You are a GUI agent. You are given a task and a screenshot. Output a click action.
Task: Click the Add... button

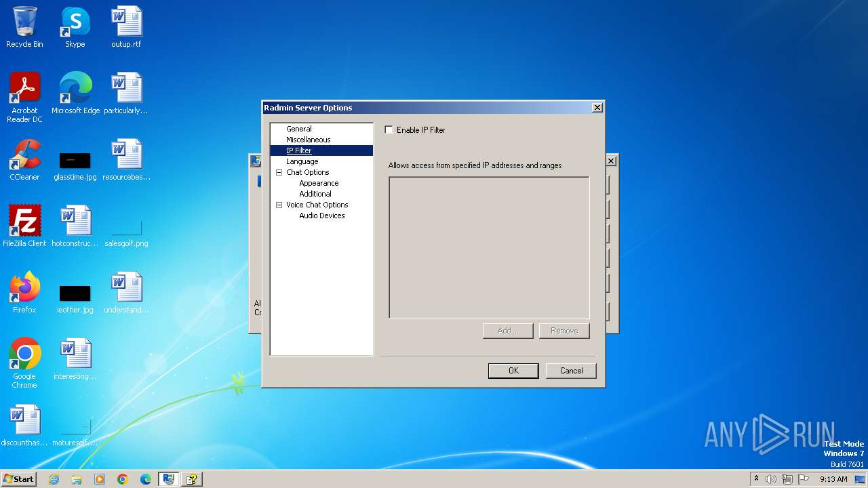tap(508, 331)
